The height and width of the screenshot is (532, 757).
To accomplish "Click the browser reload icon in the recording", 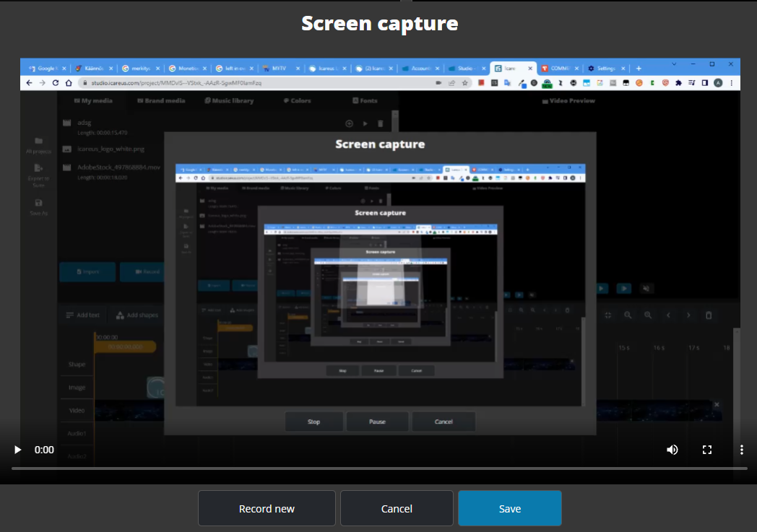I will pos(54,83).
